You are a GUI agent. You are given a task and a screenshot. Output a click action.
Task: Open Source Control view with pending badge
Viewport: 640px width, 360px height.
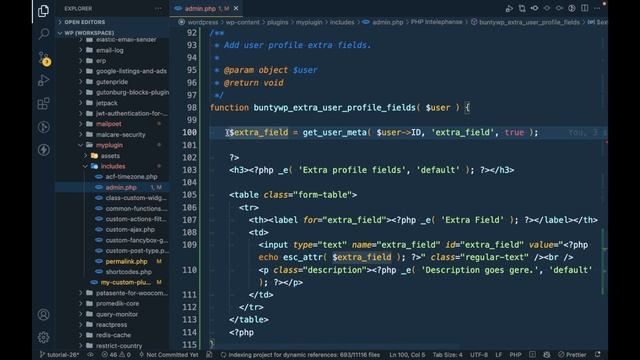coord(44,58)
